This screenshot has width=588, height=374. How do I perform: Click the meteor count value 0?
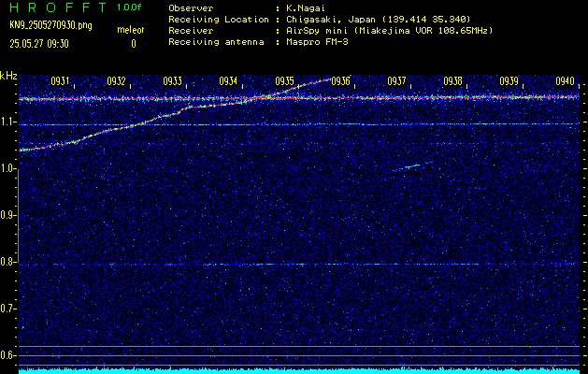(x=134, y=44)
